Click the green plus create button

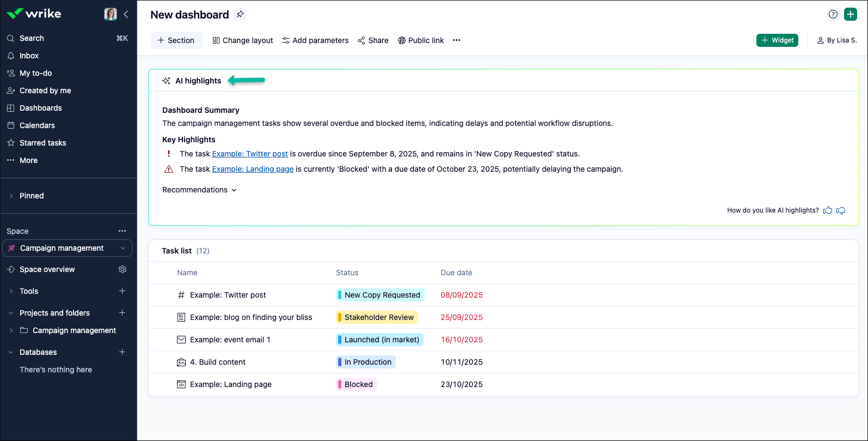pyautogui.click(x=850, y=15)
